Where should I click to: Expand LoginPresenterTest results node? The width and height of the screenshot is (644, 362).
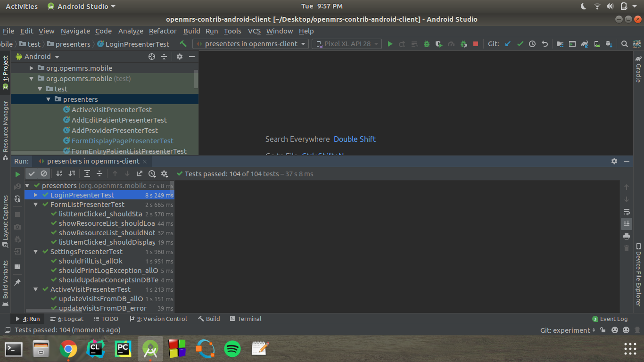coord(35,195)
